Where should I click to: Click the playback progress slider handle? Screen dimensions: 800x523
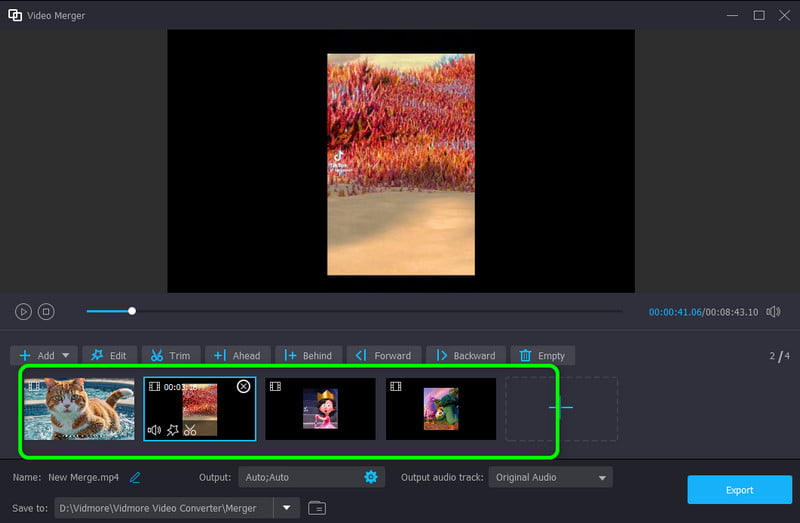(x=132, y=311)
